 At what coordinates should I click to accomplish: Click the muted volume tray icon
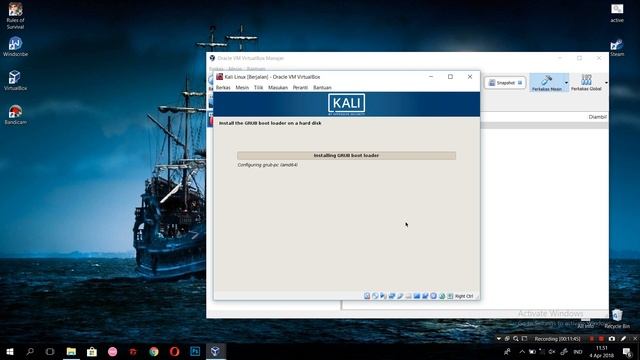pos(552,352)
